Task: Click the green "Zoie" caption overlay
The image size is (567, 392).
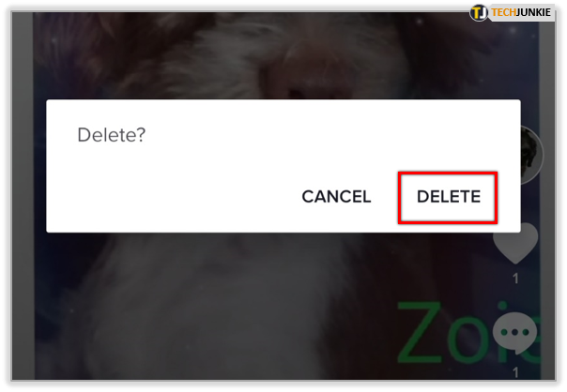Action: point(468,332)
